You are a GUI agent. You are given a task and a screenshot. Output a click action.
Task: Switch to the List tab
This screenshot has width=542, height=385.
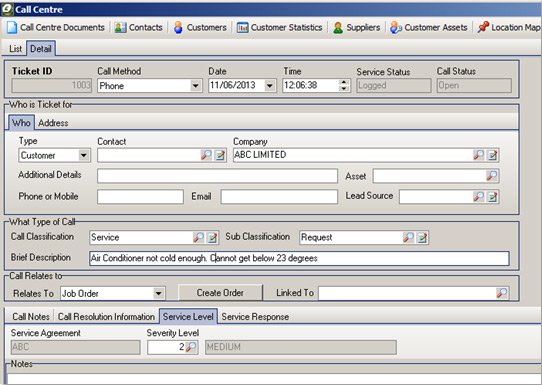tap(15, 49)
